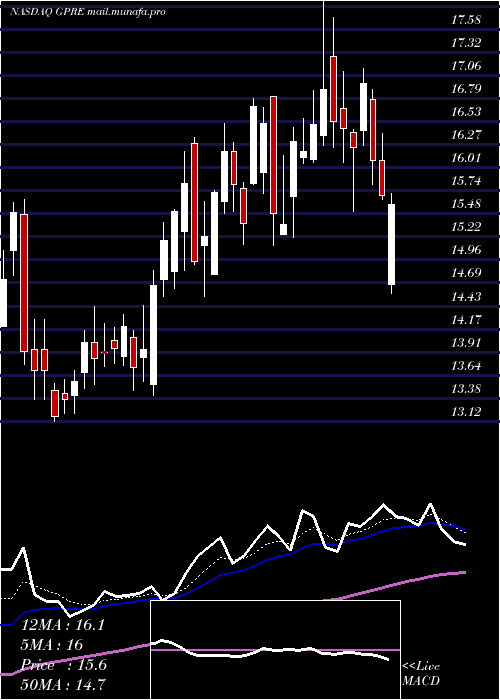Click the 15.48 price axis label
Screen dimensions: 500x700
(x=466, y=204)
